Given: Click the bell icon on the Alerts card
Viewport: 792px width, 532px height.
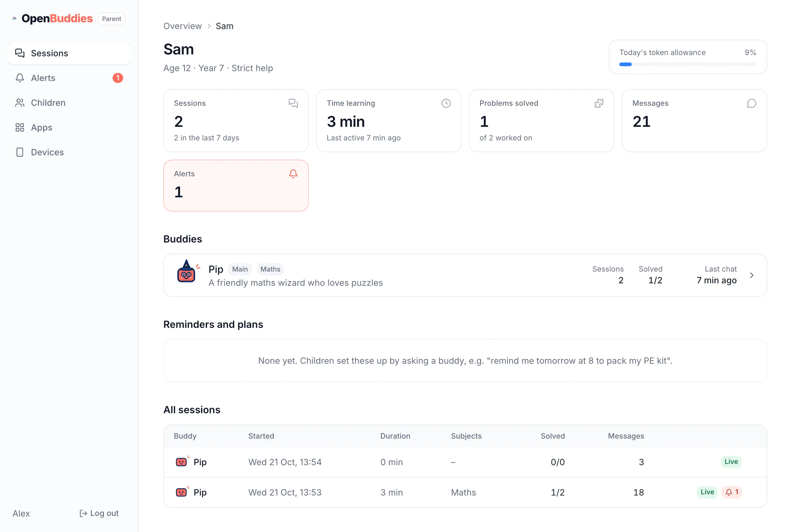Looking at the screenshot, I should 293,174.
